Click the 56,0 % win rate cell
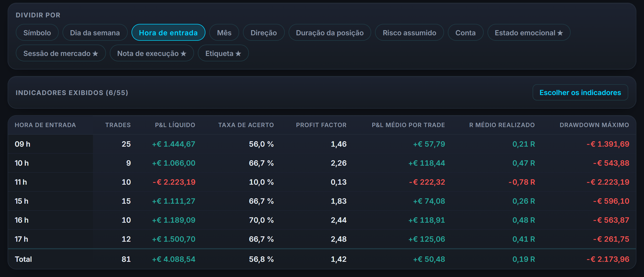 tap(261, 144)
